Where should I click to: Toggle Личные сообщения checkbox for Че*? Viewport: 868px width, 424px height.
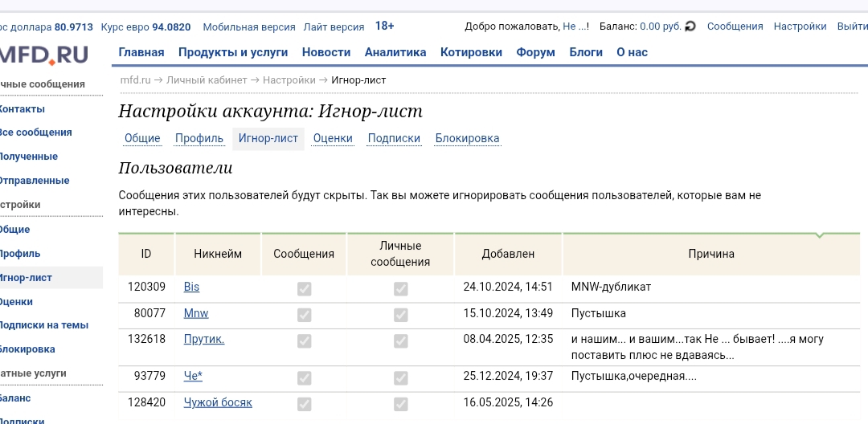pyautogui.click(x=400, y=377)
